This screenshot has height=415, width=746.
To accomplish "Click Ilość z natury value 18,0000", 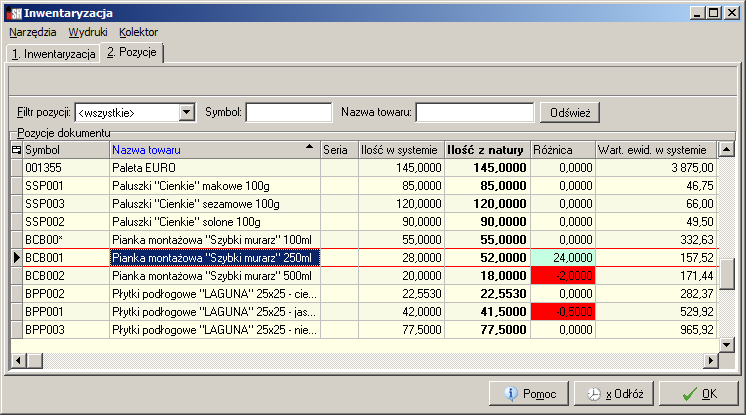I will coord(488,276).
